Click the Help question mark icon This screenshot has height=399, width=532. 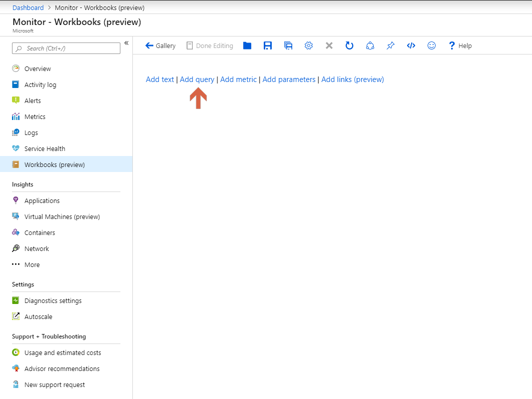(x=452, y=45)
